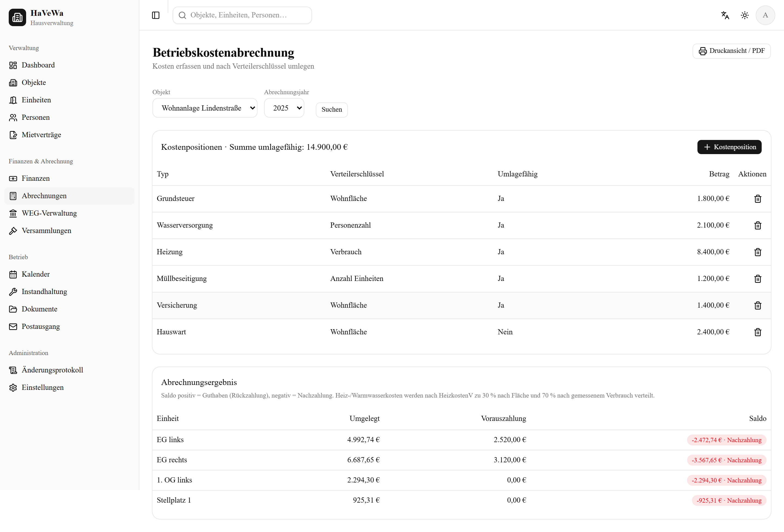This screenshot has height=532, width=784.
Task: Open Einheiten in sidebar
Action: pos(69,100)
